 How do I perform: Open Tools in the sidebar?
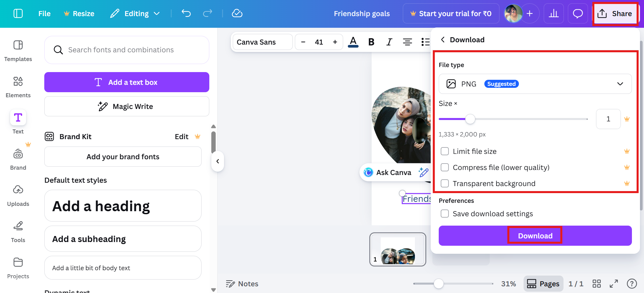18,232
